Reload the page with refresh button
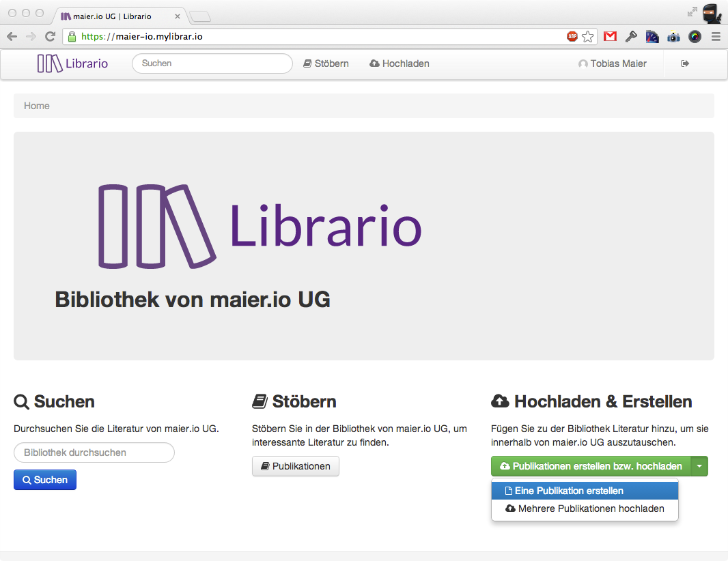 [x=50, y=37]
